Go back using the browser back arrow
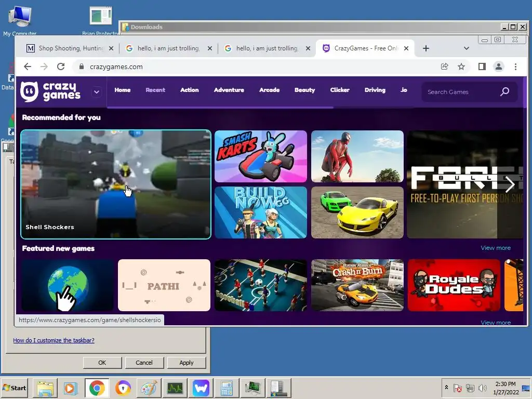The height and width of the screenshot is (399, 532). point(28,67)
